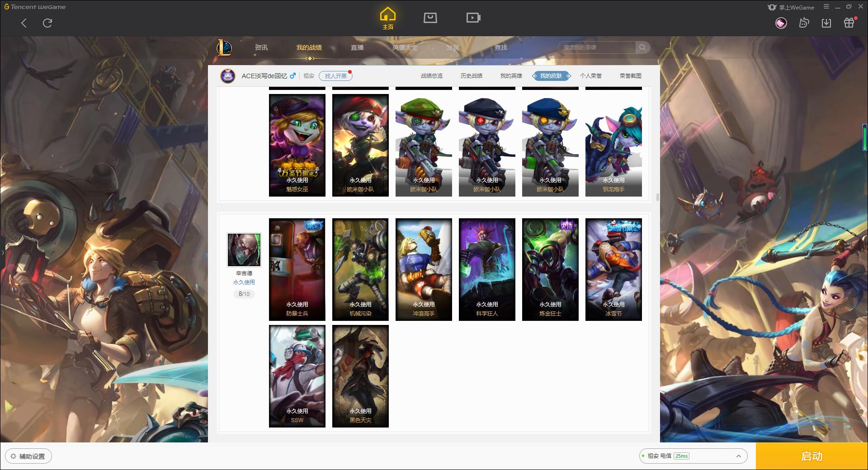Click the League of Legends logo
The height and width of the screenshot is (470, 868).
[224, 47]
